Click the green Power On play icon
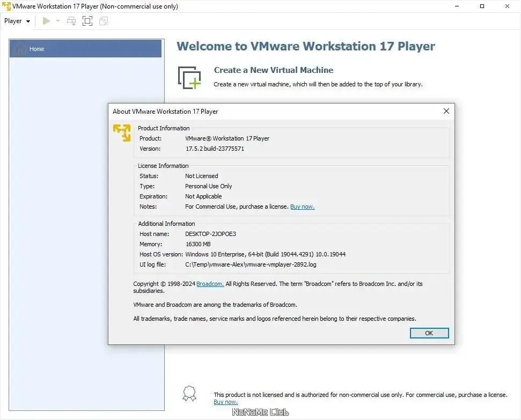Screen dimensions: 521x420 click(x=46, y=21)
